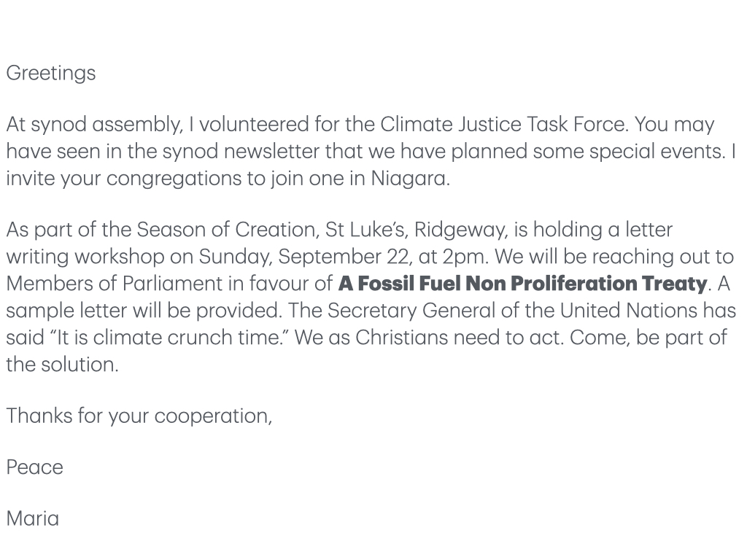Click the word Niagara in the first paragraph
The width and height of the screenshot is (747, 560).
[x=410, y=179]
